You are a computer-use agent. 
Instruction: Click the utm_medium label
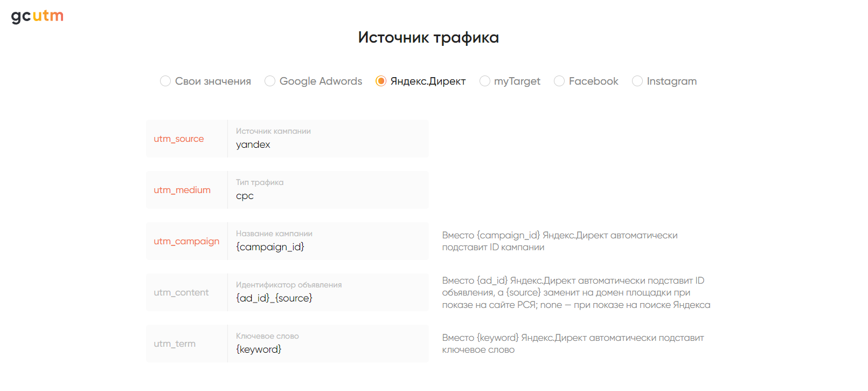[182, 190]
